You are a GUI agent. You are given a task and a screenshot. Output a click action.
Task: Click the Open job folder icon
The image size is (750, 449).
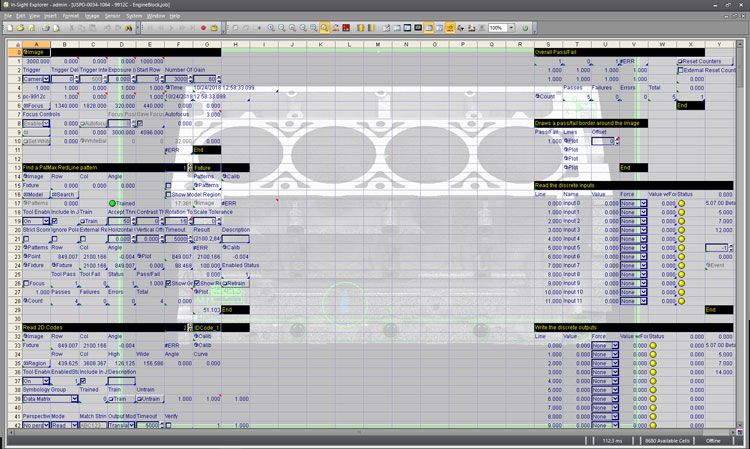tap(18, 28)
